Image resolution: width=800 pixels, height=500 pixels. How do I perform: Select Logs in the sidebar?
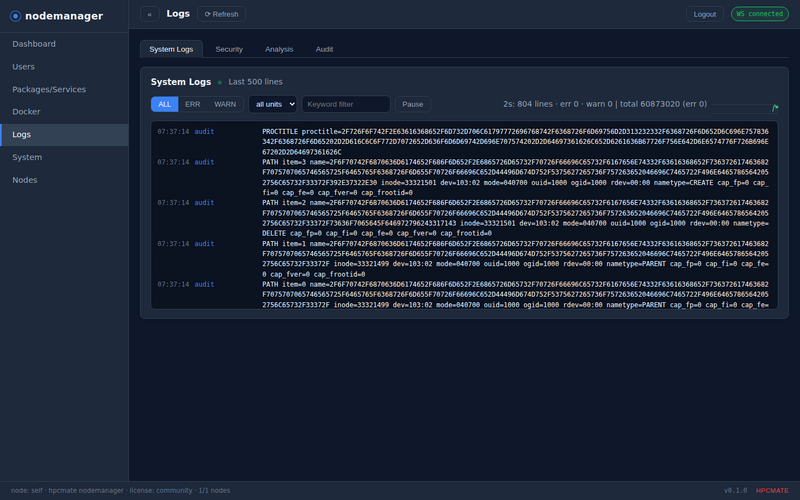(x=64, y=135)
